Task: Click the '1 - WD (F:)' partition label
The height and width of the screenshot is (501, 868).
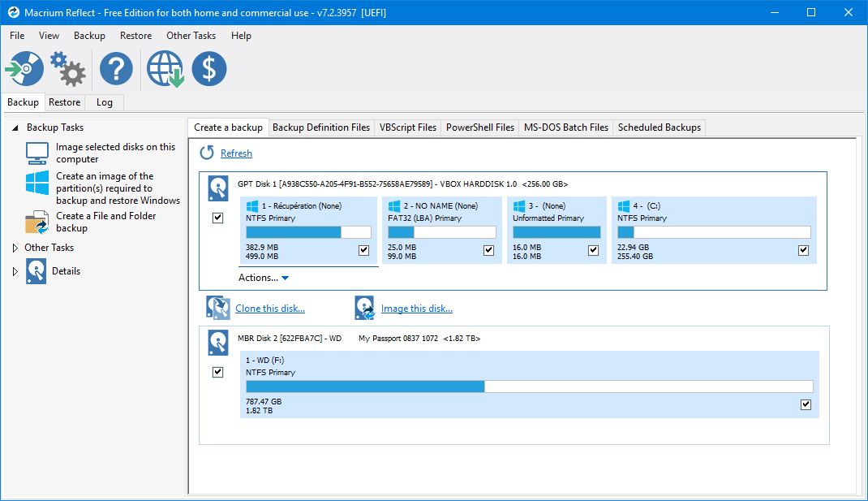Action: (264, 361)
